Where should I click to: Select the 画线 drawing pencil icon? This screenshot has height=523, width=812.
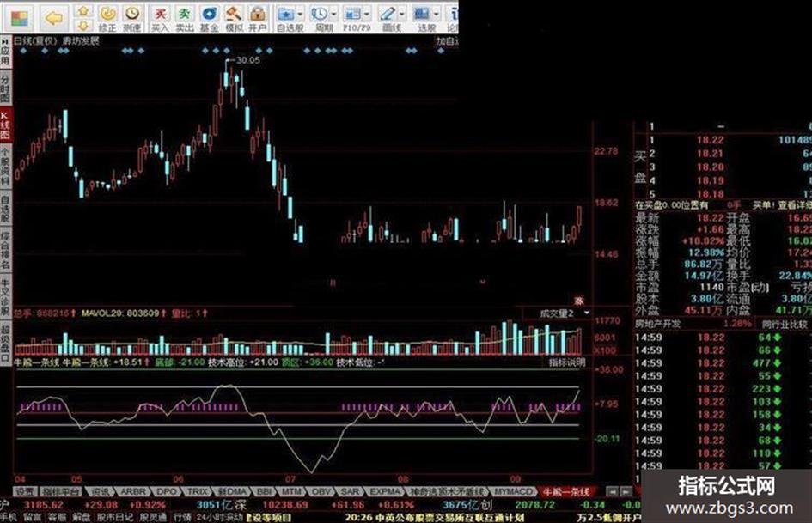pyautogui.click(x=387, y=15)
